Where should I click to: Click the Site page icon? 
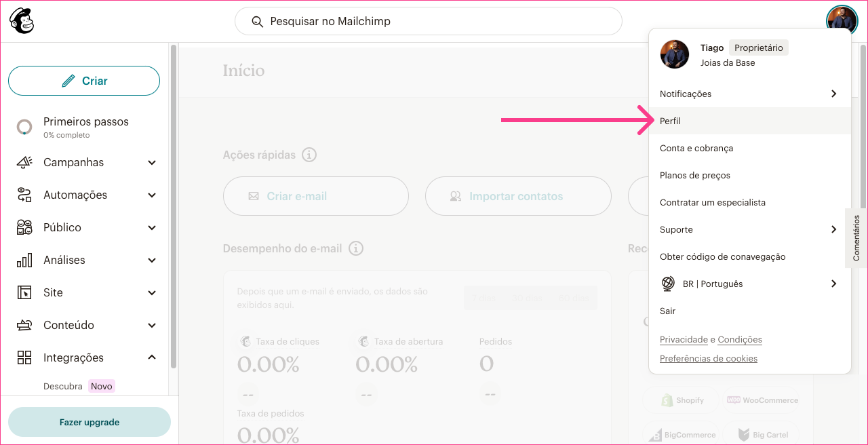24,293
